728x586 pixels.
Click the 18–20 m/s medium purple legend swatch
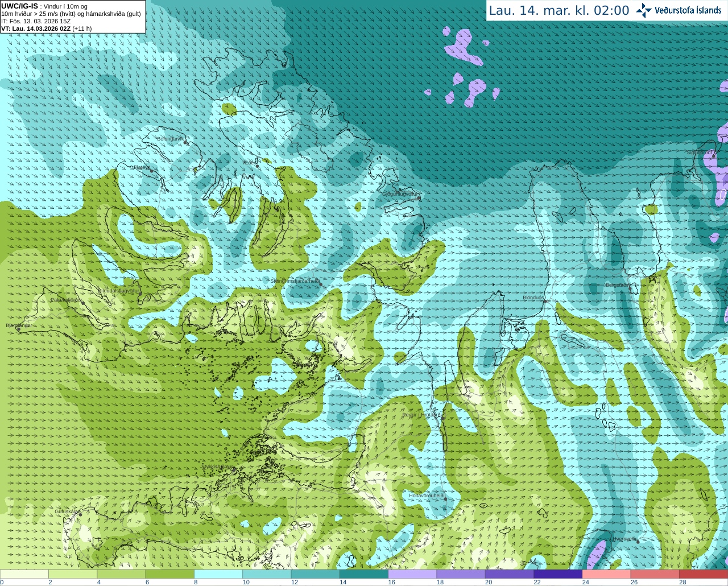461,574
